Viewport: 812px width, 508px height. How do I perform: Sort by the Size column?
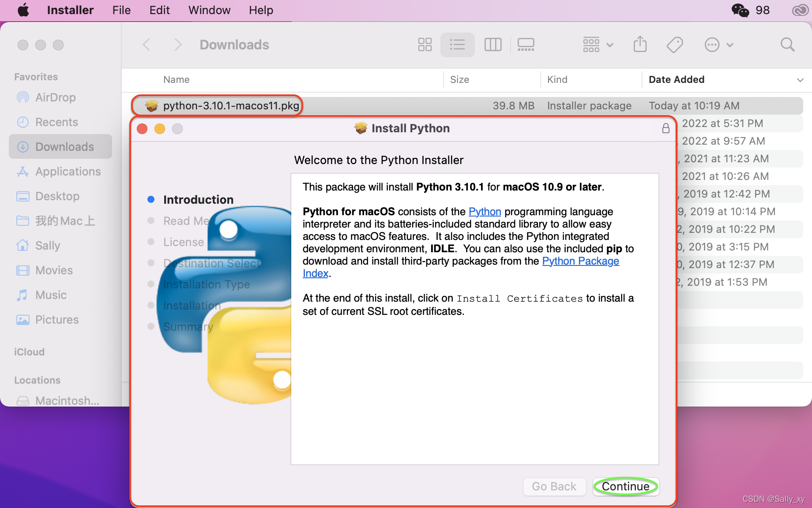[459, 79]
